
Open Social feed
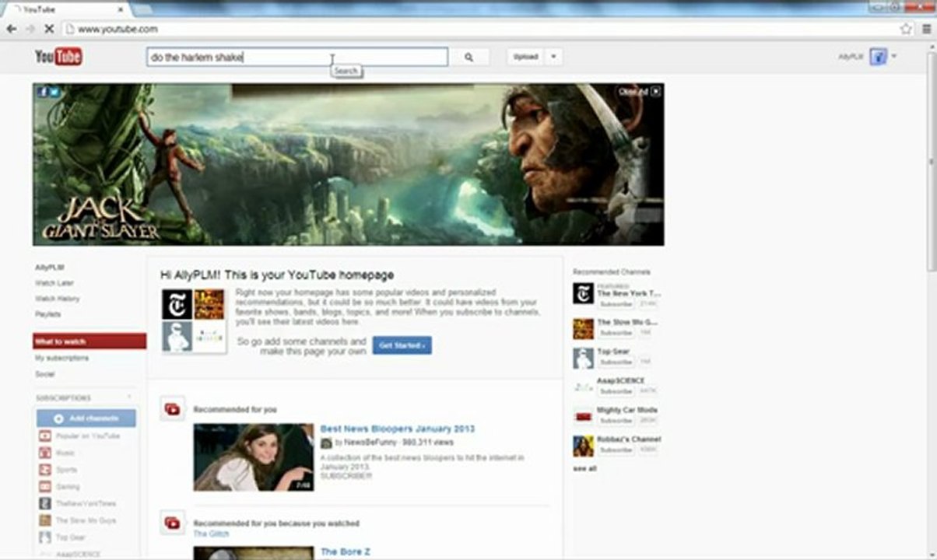[44, 374]
